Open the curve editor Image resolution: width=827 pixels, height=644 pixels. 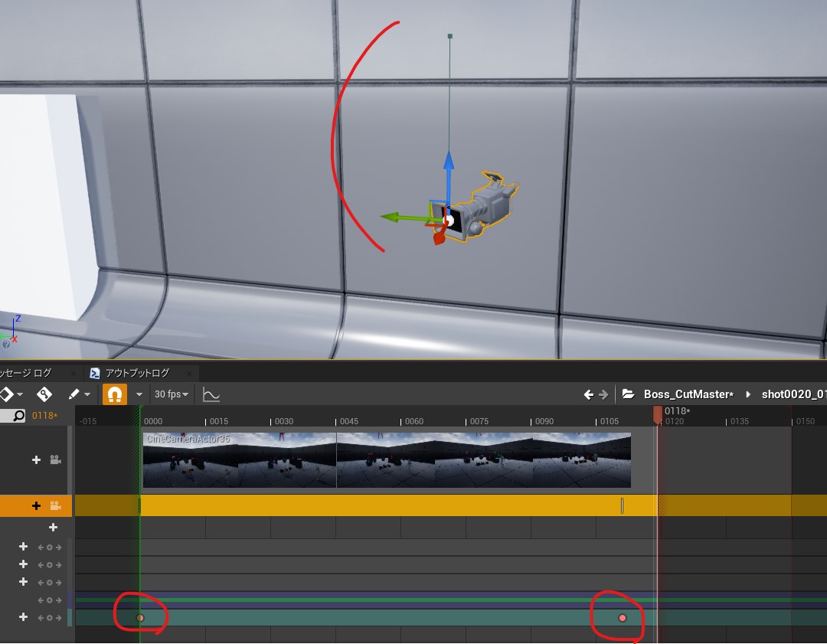tap(211, 394)
